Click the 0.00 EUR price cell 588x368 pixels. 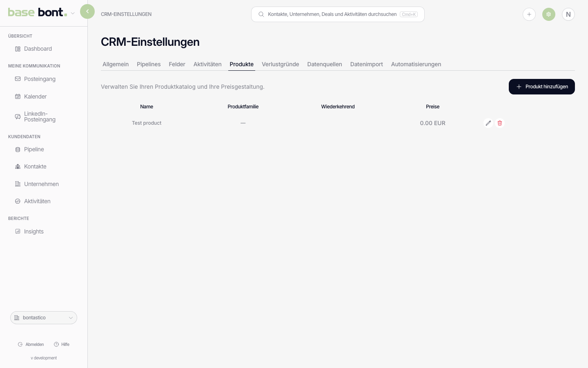click(433, 123)
